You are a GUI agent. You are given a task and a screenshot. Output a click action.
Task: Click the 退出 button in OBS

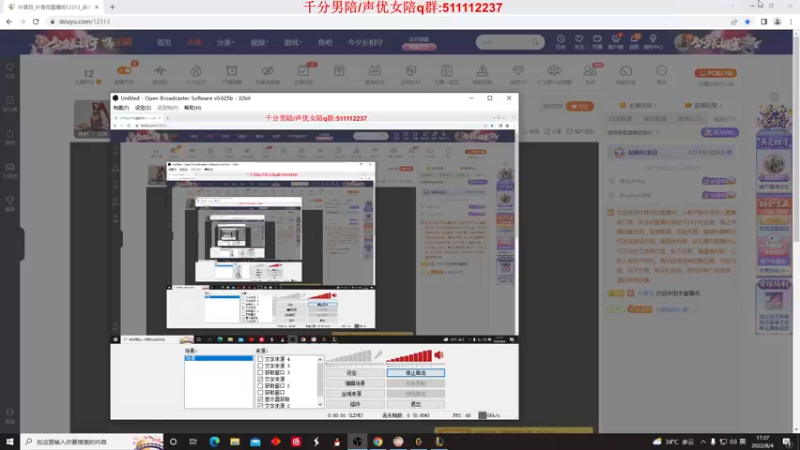click(416, 404)
